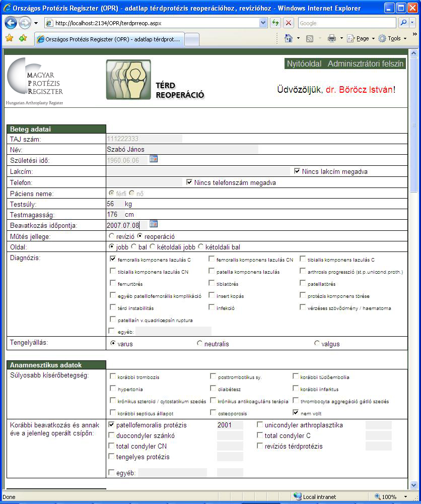Click the knee joint Térd Reoperáció image
Viewport: 421px width, 504px height.
[x=128, y=80]
